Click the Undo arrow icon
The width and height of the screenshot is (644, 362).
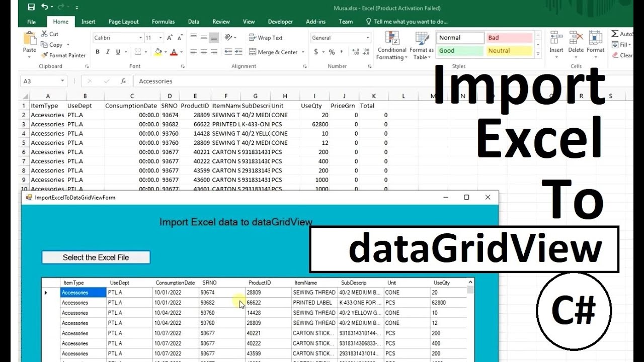45,7
